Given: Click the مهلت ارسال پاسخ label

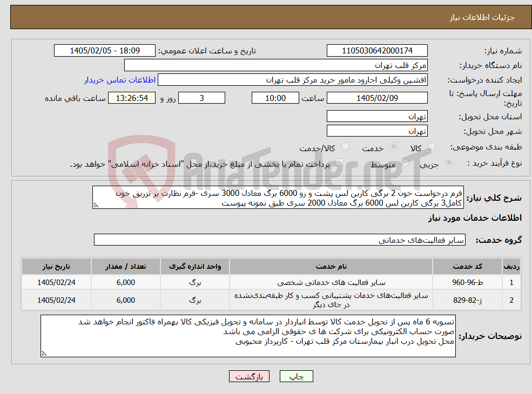Looking at the screenshot, I should 485,98.
